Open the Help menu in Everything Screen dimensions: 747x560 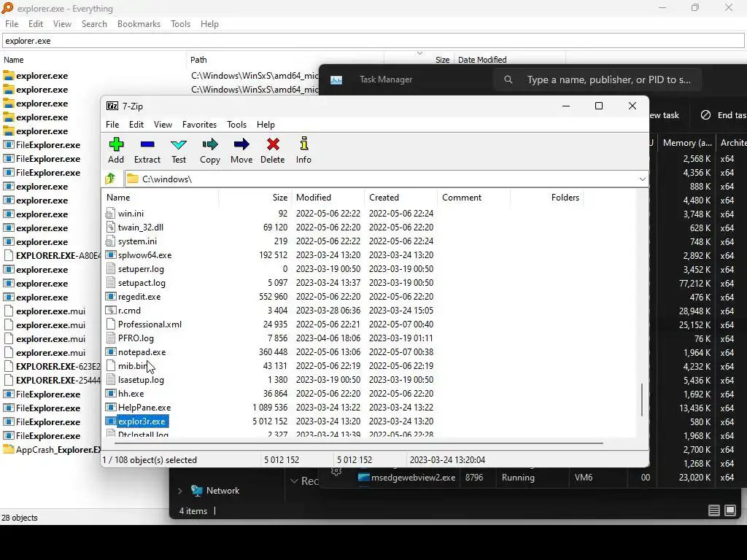tap(209, 24)
